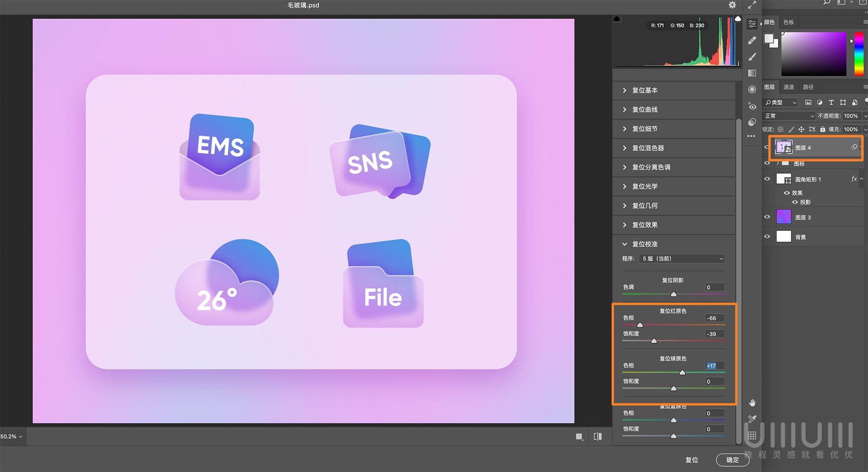868x472 pixels.
Task: Open the 程序 version dropdown showing 5版
Action: coord(681,258)
